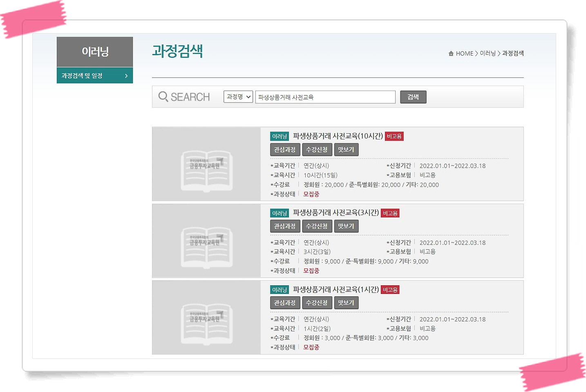Click the home icon in breadcrumb

click(x=451, y=54)
